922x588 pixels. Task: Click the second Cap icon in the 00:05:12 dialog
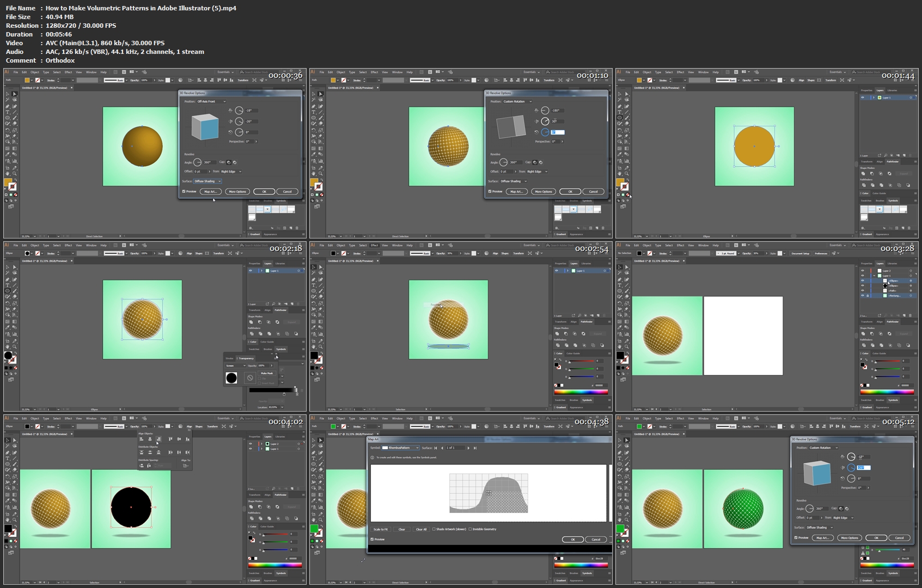click(847, 509)
